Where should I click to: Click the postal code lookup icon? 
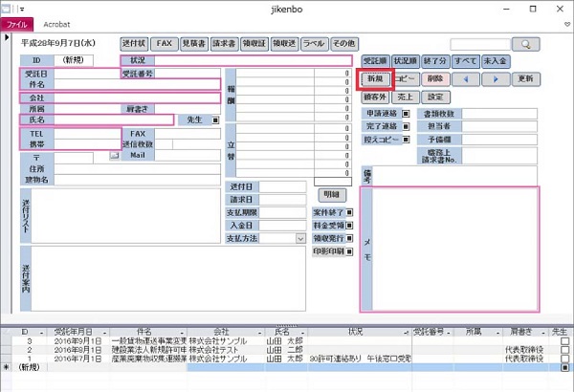114,156
